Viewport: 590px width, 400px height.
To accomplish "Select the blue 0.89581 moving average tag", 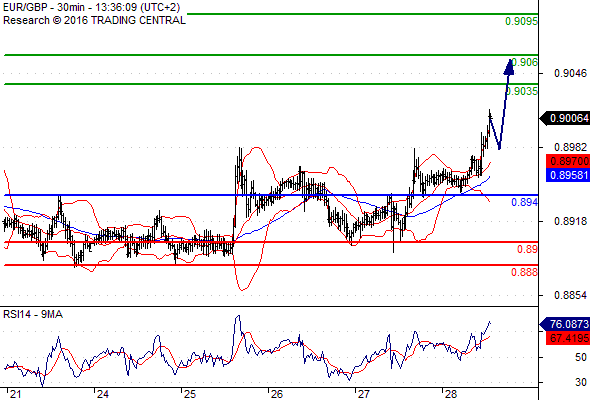I will (x=568, y=175).
